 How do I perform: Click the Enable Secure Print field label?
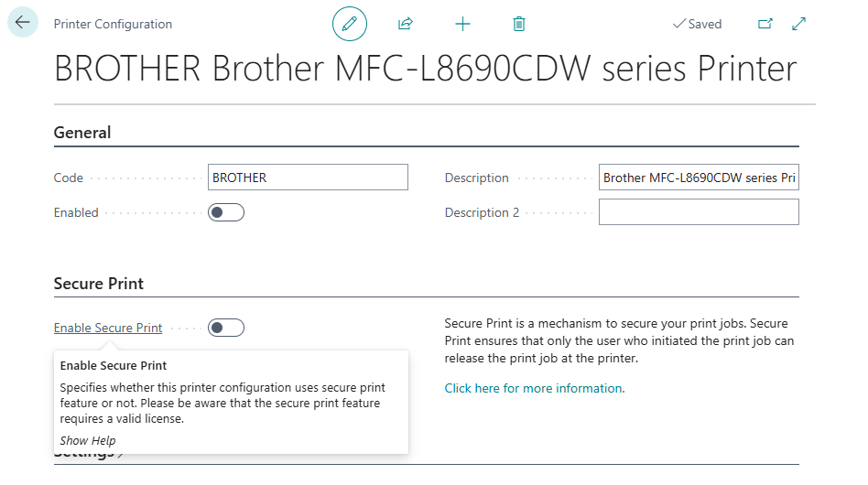click(x=108, y=328)
